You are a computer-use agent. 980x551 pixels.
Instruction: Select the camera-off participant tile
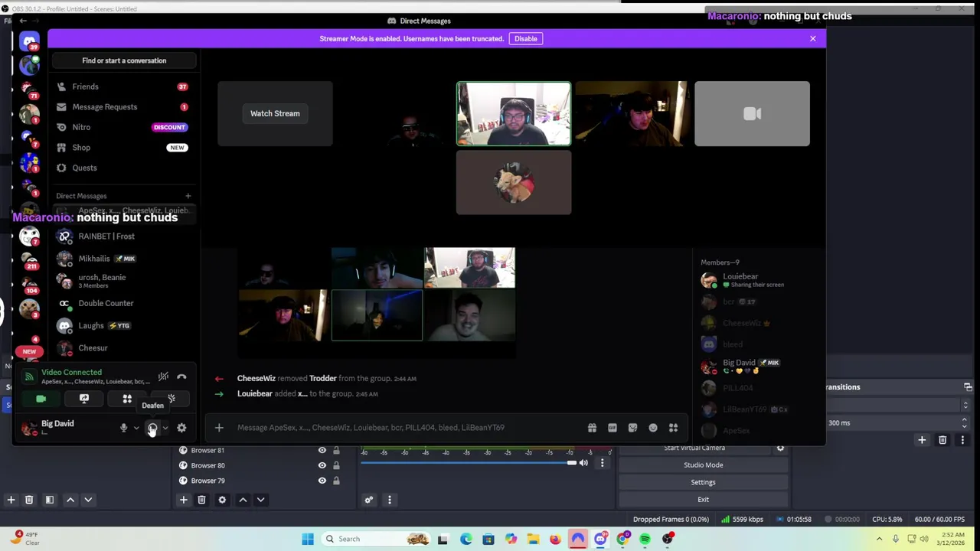point(752,114)
